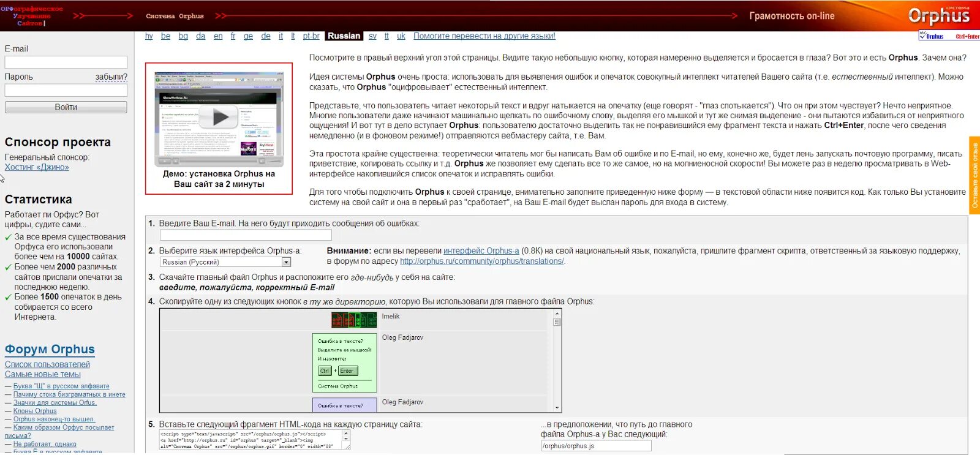This screenshot has width=980, height=455.
Task: Open forum topic 'Не работает, однако'
Action: pyautogui.click(x=45, y=444)
